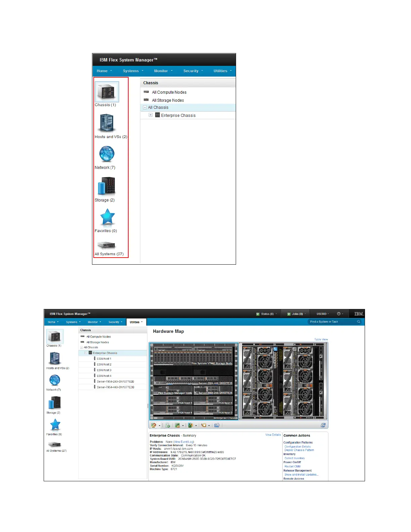
Task: Open the Home menu in the Hardware Map window
Action: [53, 322]
